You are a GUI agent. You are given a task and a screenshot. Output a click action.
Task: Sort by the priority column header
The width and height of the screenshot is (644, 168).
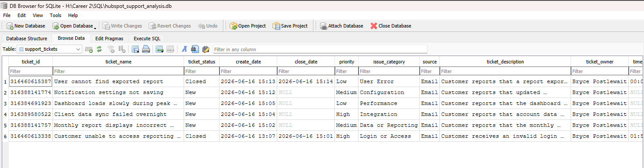coord(347,62)
